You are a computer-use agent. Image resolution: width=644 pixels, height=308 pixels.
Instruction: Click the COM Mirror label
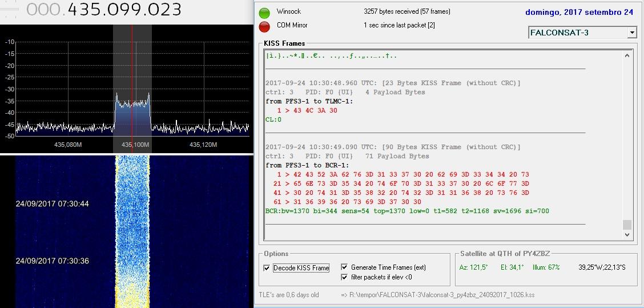tap(292, 25)
